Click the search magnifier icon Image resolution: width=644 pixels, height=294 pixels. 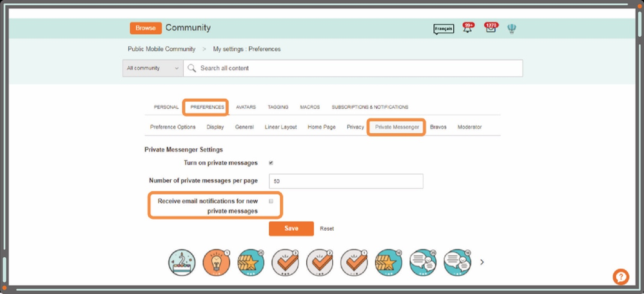coord(191,68)
